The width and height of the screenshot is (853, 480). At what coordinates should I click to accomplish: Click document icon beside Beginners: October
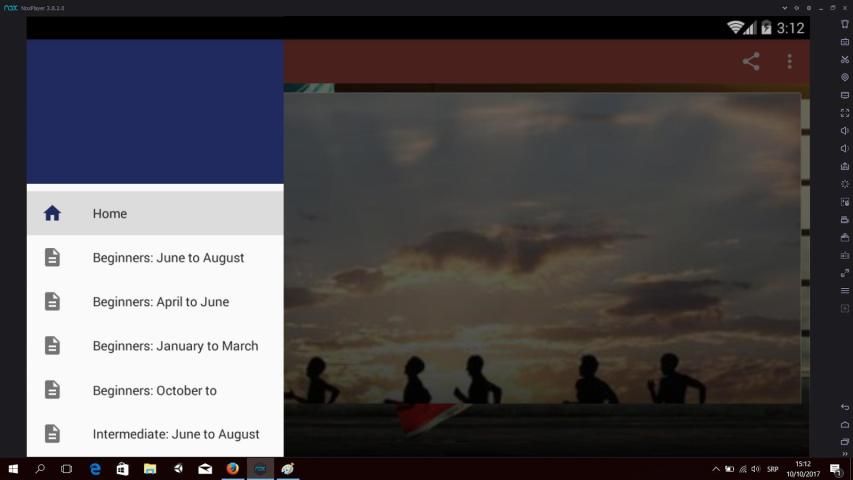pos(52,390)
